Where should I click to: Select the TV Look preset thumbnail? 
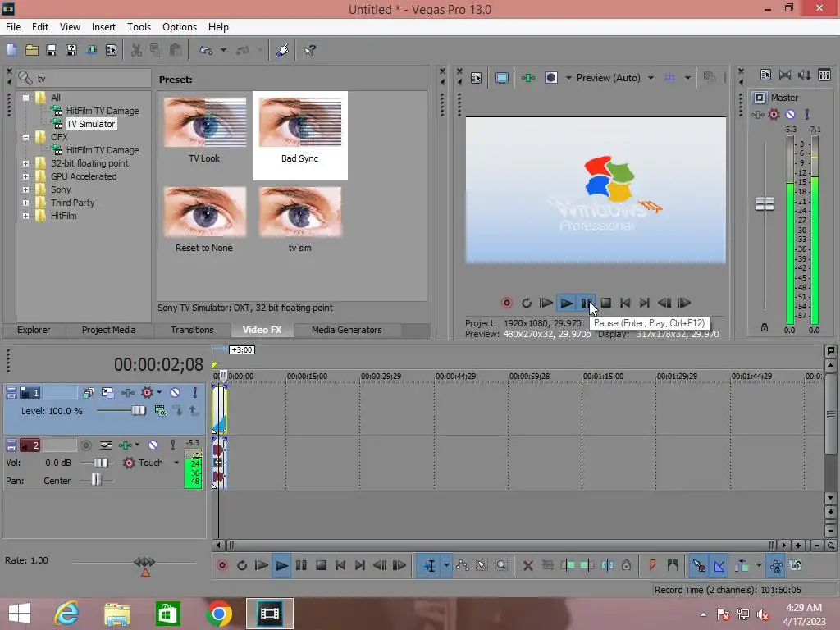point(204,123)
